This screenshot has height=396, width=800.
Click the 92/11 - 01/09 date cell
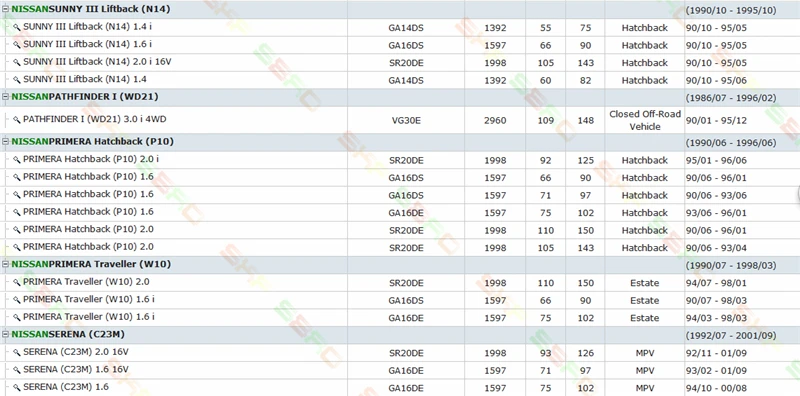716,353
